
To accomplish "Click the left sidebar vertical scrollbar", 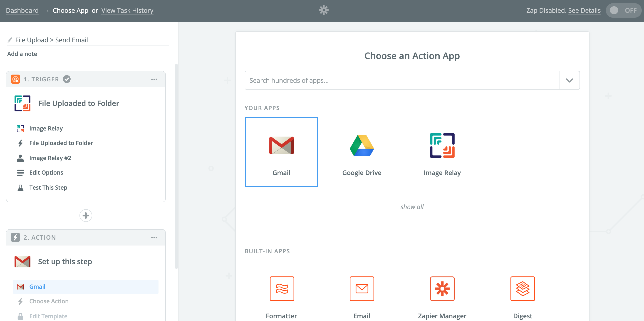I will click(x=176, y=166).
